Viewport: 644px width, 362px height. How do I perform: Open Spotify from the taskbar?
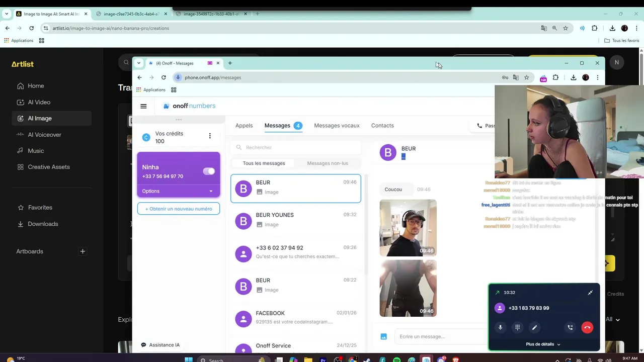(x=397, y=360)
